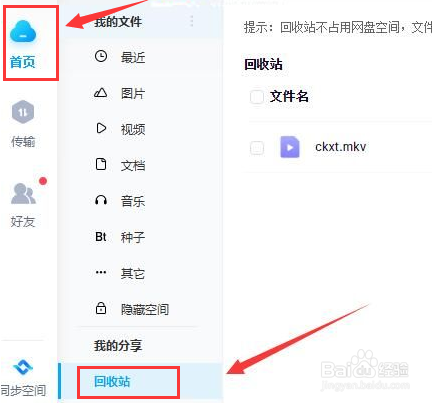Open 隐藏空间 hidden space
This screenshot has height=403, width=438.
(x=145, y=309)
